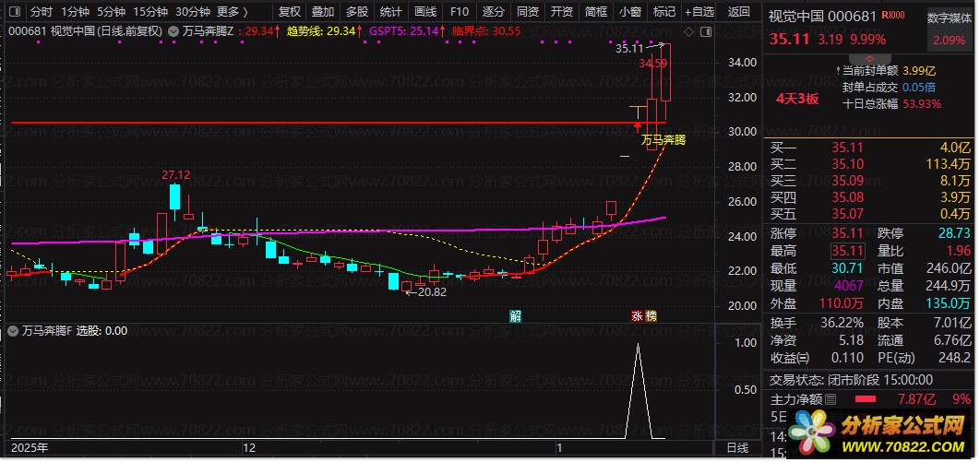Viewport: 980px width, 462px height.
Task: Open the 小窗 mini window
Action: [630, 11]
